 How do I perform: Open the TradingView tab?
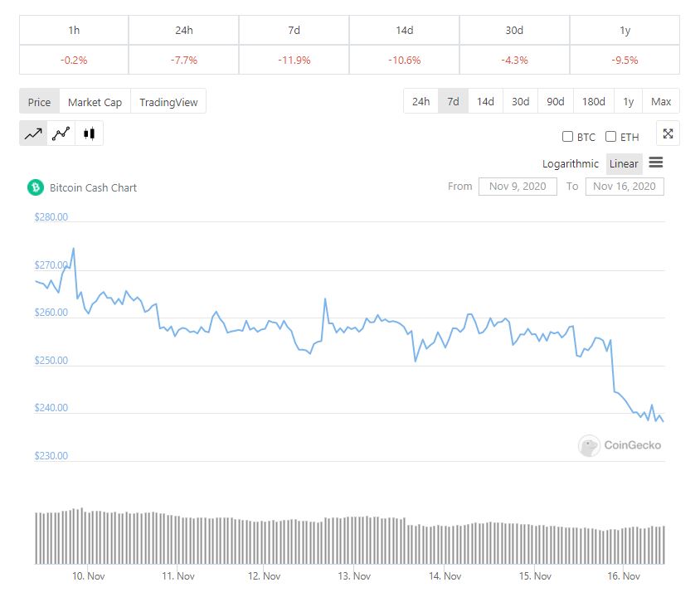point(168,102)
